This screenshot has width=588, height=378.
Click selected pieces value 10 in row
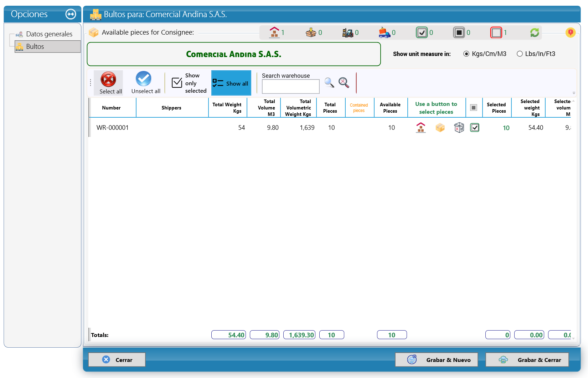click(x=506, y=128)
